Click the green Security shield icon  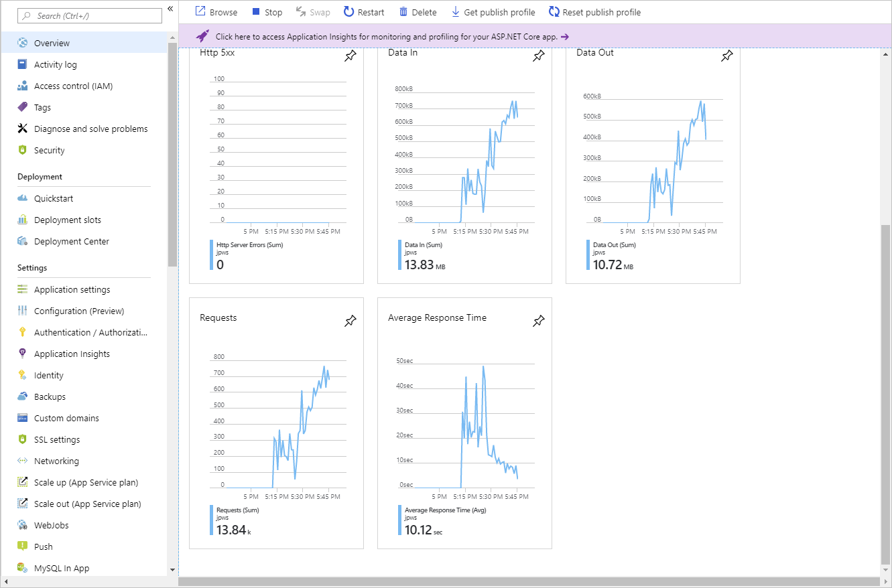click(23, 150)
